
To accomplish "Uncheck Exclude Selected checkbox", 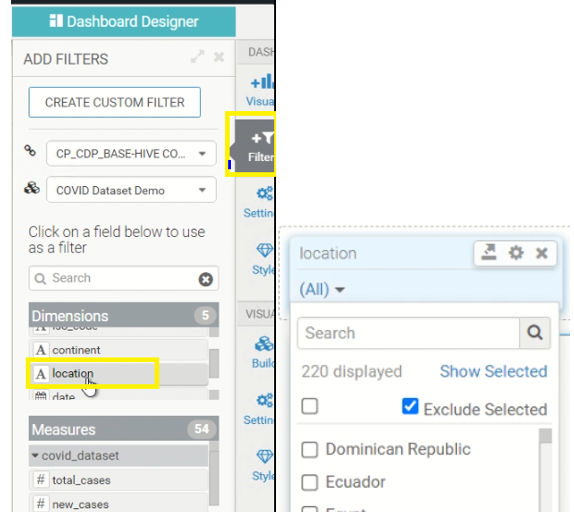I will pyautogui.click(x=410, y=406).
